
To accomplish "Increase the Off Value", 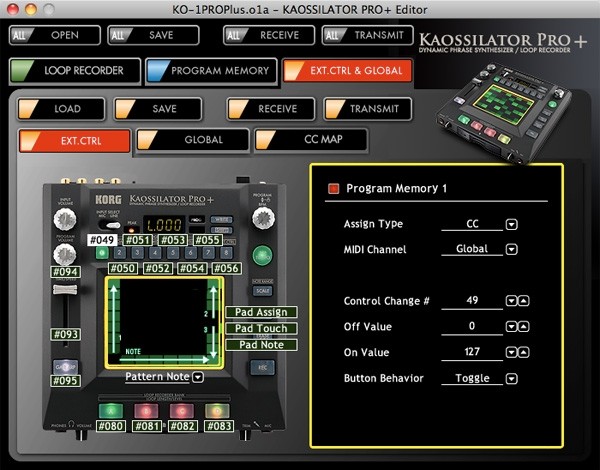I will click(524, 326).
